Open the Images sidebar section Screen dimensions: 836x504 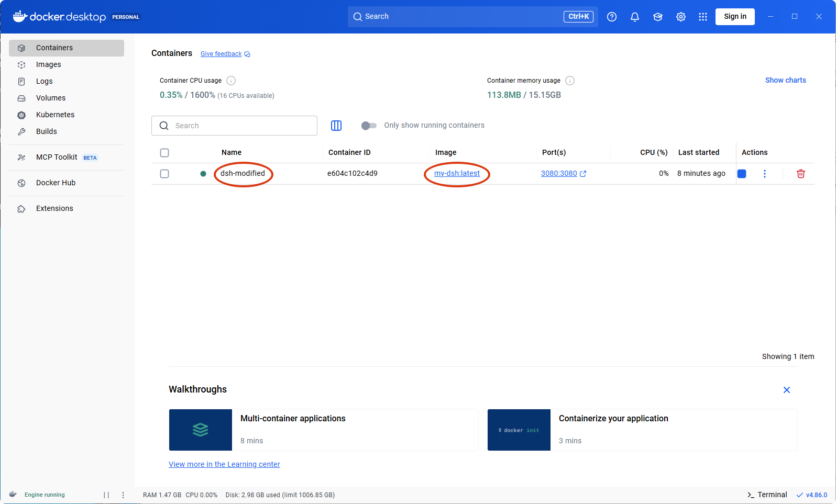click(x=67, y=64)
